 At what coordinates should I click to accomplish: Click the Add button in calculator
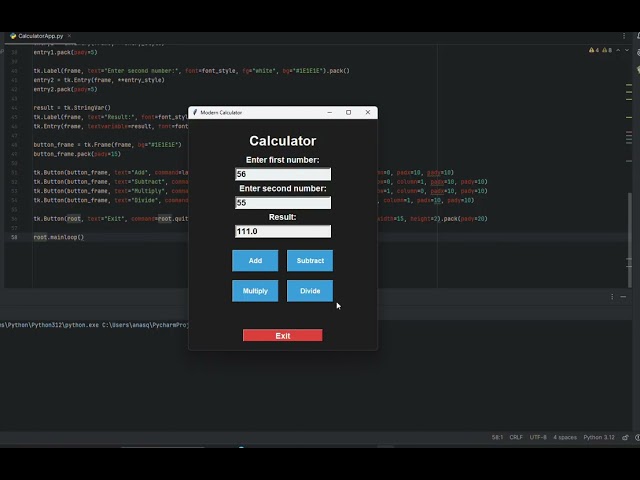255,260
